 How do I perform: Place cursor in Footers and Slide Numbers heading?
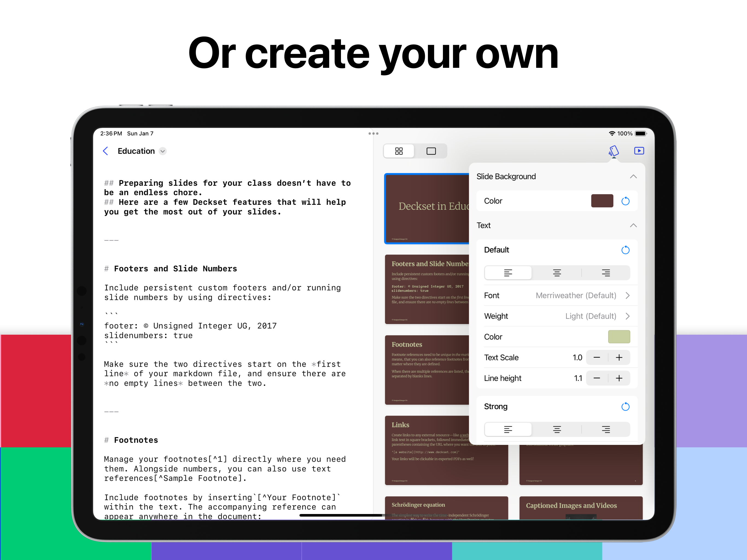(x=175, y=269)
